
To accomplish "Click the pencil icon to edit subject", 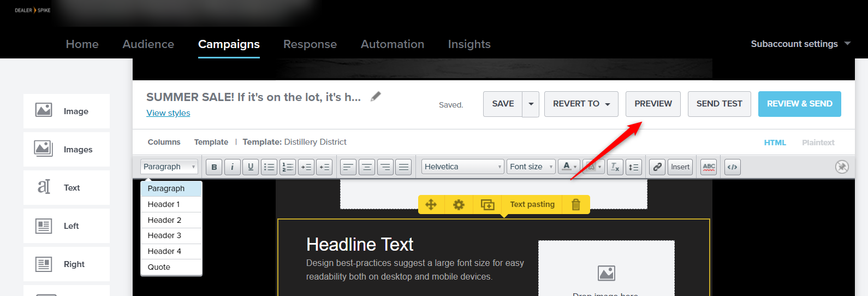I will point(376,97).
